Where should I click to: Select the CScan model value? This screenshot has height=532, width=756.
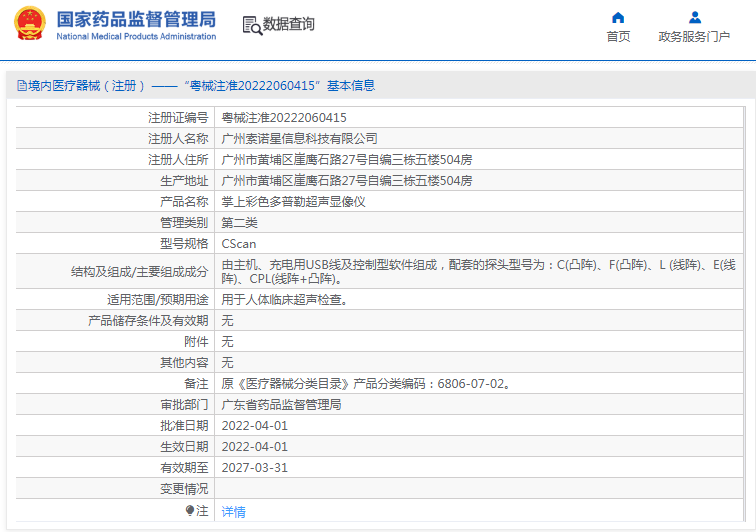coord(238,244)
